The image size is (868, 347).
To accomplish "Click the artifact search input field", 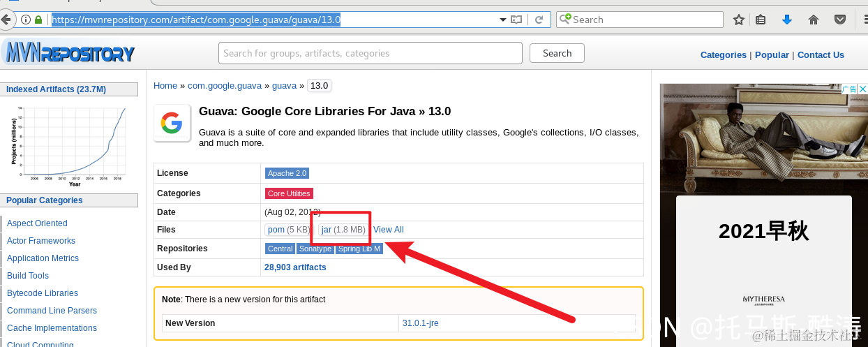I will (371, 53).
